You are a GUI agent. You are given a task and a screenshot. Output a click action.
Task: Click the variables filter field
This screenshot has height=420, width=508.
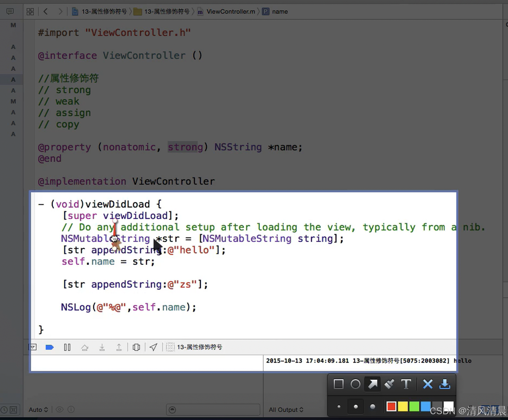[213, 409]
